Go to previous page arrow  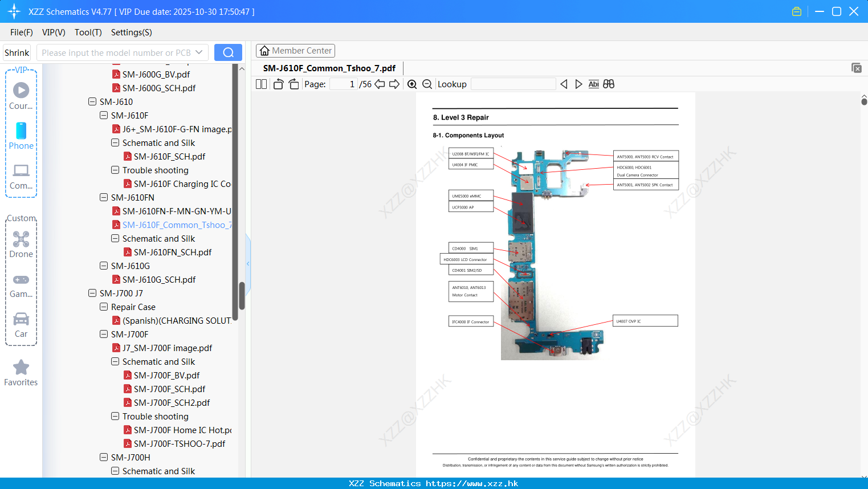380,84
